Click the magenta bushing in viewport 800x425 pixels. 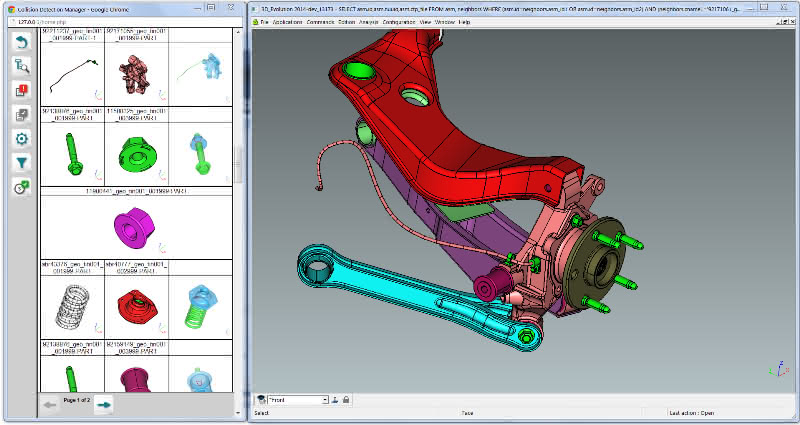tap(491, 284)
